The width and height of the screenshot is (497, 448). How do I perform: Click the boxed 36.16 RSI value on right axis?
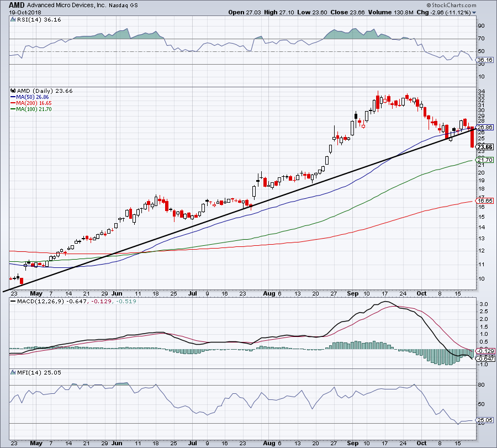tap(485, 60)
